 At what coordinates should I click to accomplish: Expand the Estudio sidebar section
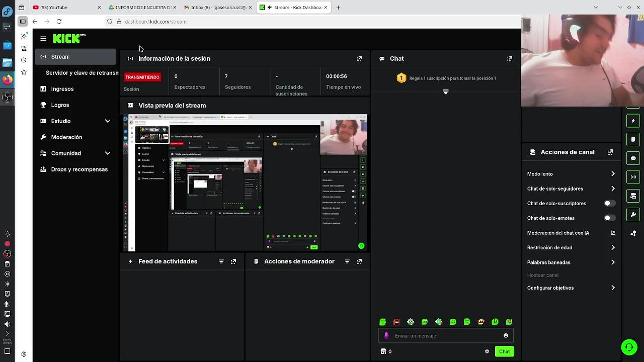coord(107,121)
